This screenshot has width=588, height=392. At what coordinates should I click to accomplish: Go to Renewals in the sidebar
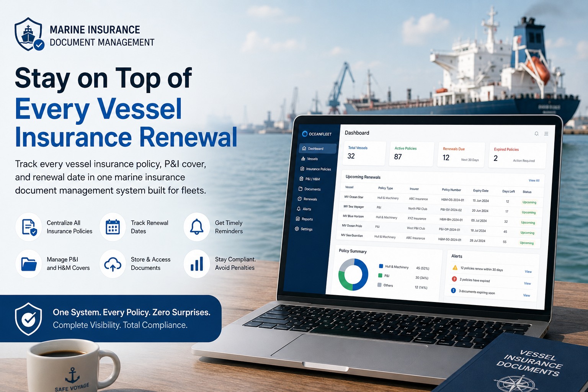point(307,199)
